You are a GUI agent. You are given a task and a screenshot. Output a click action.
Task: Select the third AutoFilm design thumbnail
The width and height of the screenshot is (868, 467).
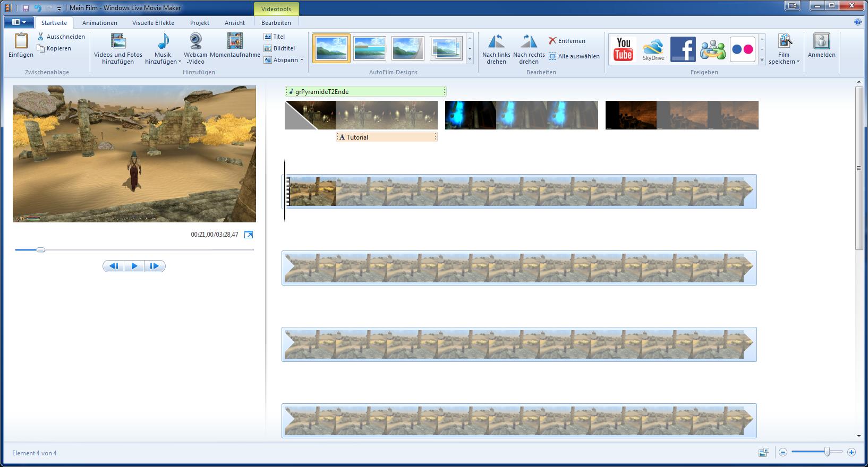(408, 48)
